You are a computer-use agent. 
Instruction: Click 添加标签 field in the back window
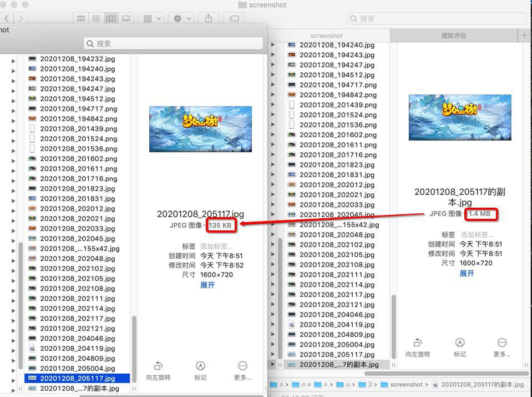point(477,235)
